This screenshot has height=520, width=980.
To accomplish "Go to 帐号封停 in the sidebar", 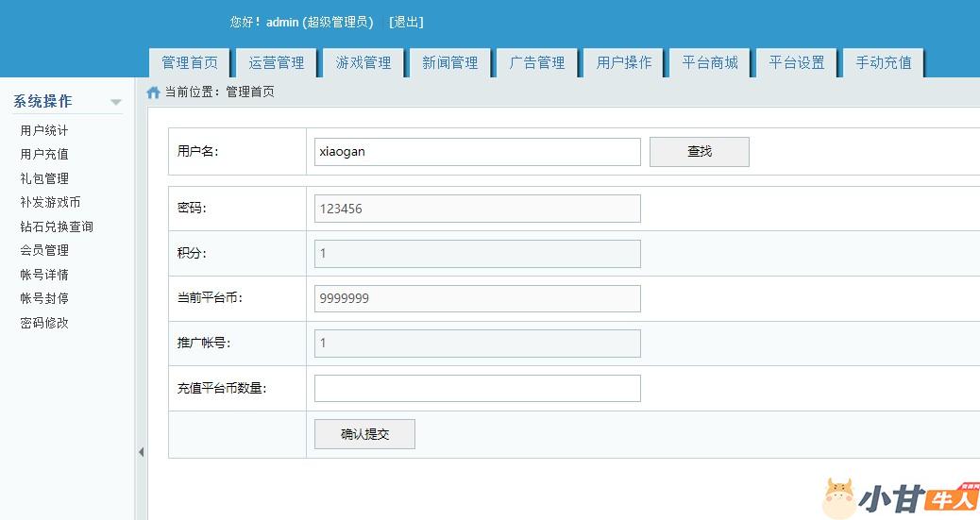I will click(44, 298).
